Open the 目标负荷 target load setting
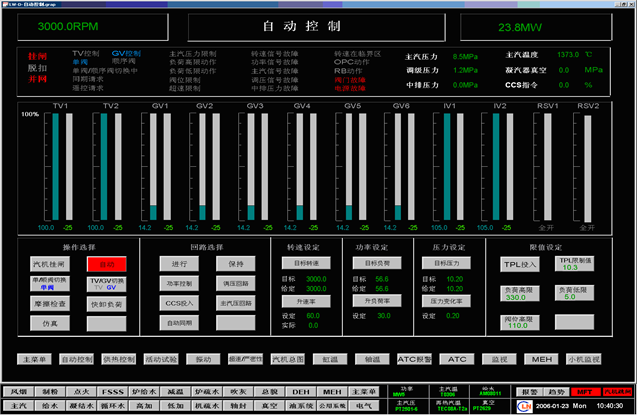Screen dimensions: 637x415 (377, 263)
